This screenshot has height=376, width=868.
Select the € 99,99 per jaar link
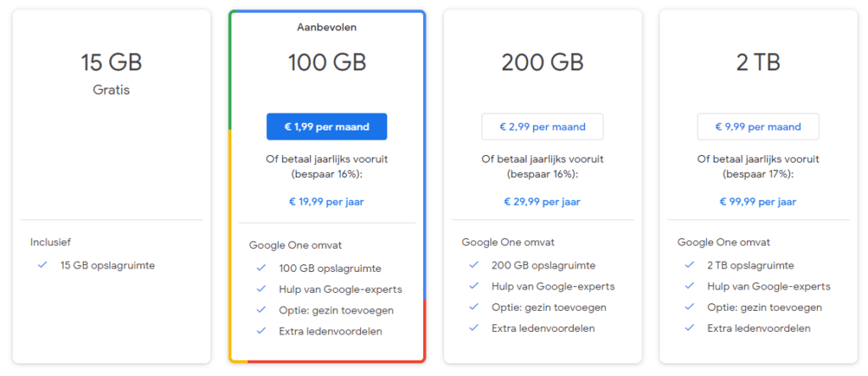758,202
